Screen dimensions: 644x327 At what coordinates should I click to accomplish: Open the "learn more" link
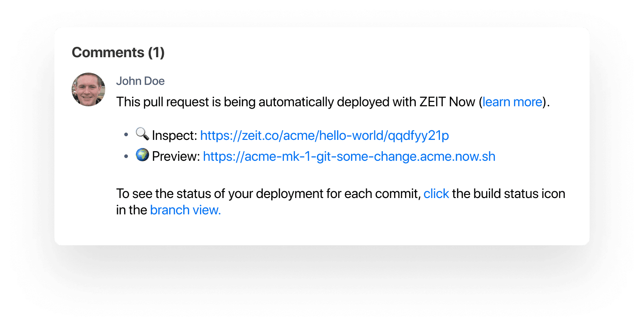click(512, 102)
